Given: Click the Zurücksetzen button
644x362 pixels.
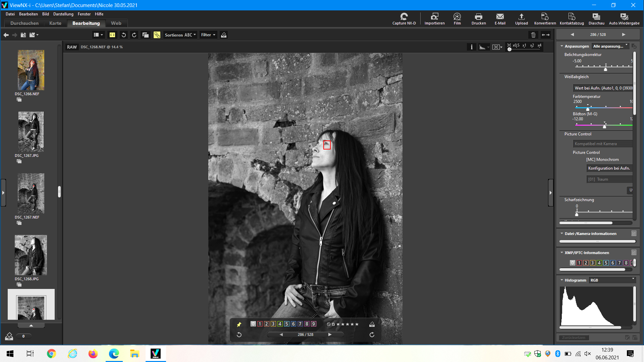Looking at the screenshot, I should [x=574, y=338].
